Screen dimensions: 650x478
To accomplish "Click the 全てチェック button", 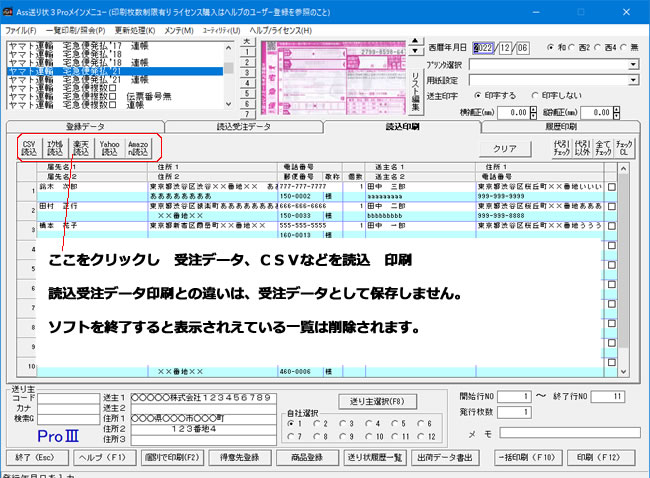I will point(603,148).
